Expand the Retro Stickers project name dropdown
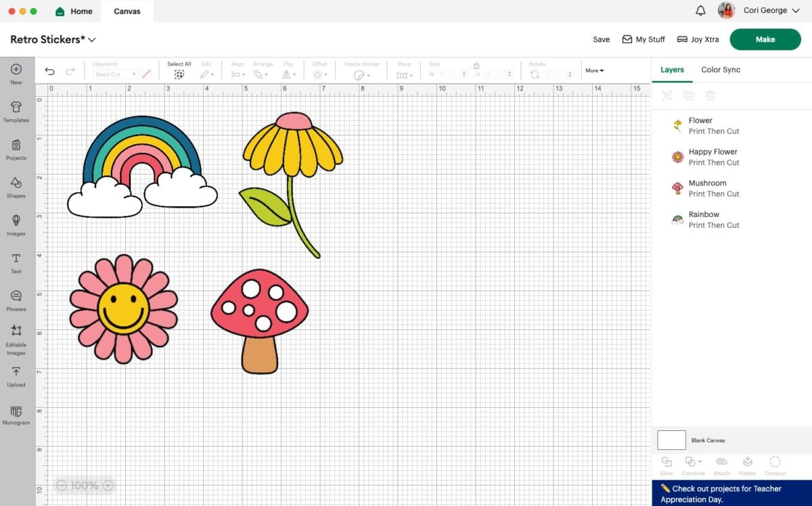The image size is (812, 506). tap(92, 40)
